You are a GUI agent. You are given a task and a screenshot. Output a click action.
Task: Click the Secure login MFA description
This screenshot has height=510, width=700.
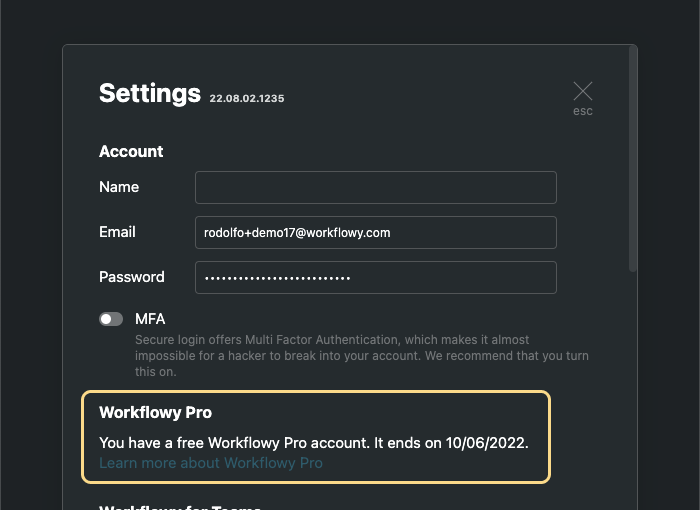[x=360, y=356]
